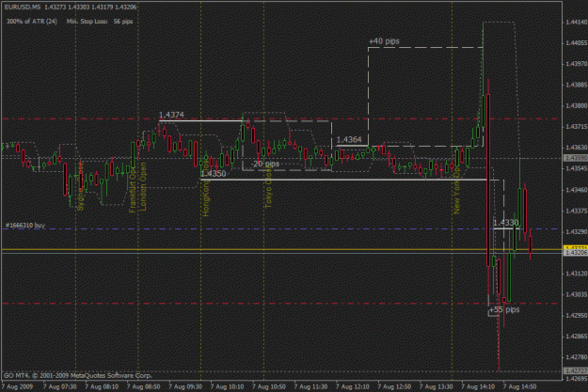Select the highlighted 1.42727 price marker
Screen dimensions: 588x392
576,370
